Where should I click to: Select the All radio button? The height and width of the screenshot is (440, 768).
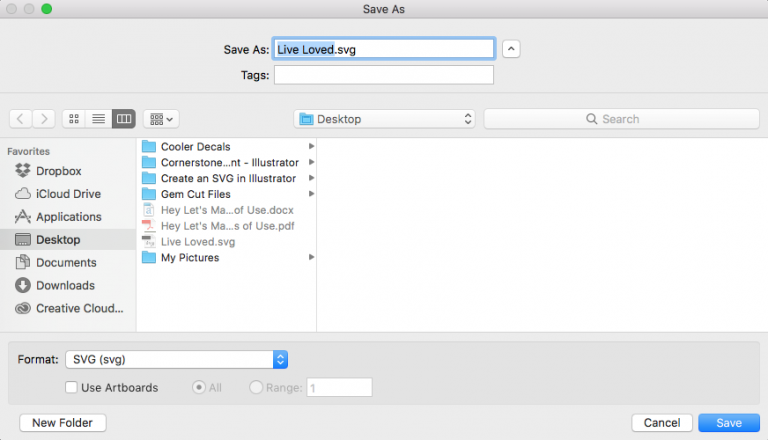[x=198, y=388]
